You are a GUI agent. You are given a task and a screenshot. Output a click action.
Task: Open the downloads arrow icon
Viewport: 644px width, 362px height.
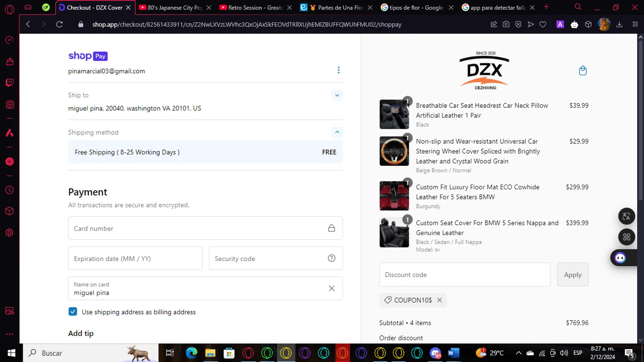pos(620,24)
